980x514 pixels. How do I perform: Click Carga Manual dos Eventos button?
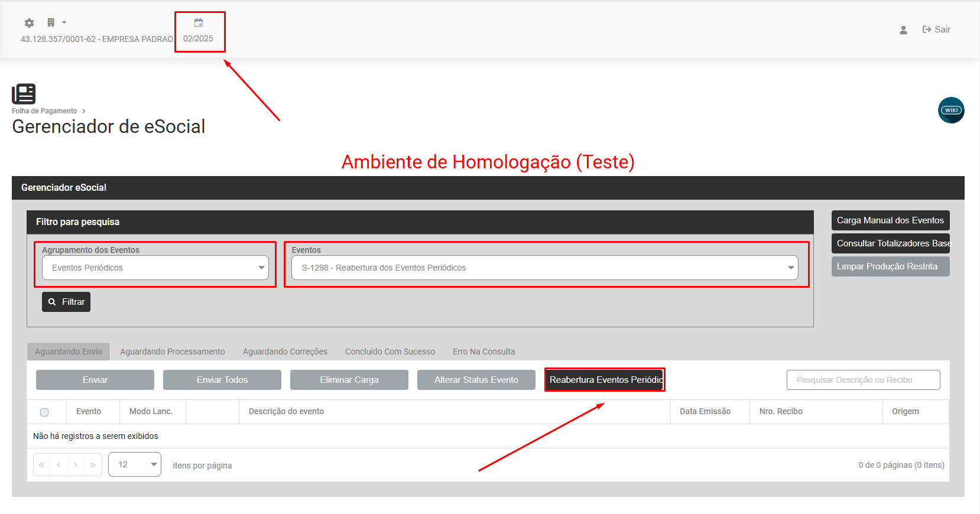(891, 220)
